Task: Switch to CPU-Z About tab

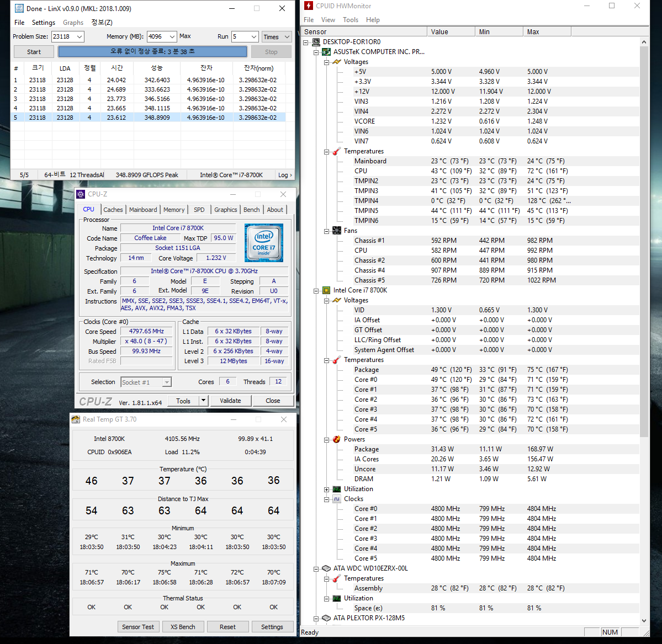Action: pyautogui.click(x=275, y=210)
